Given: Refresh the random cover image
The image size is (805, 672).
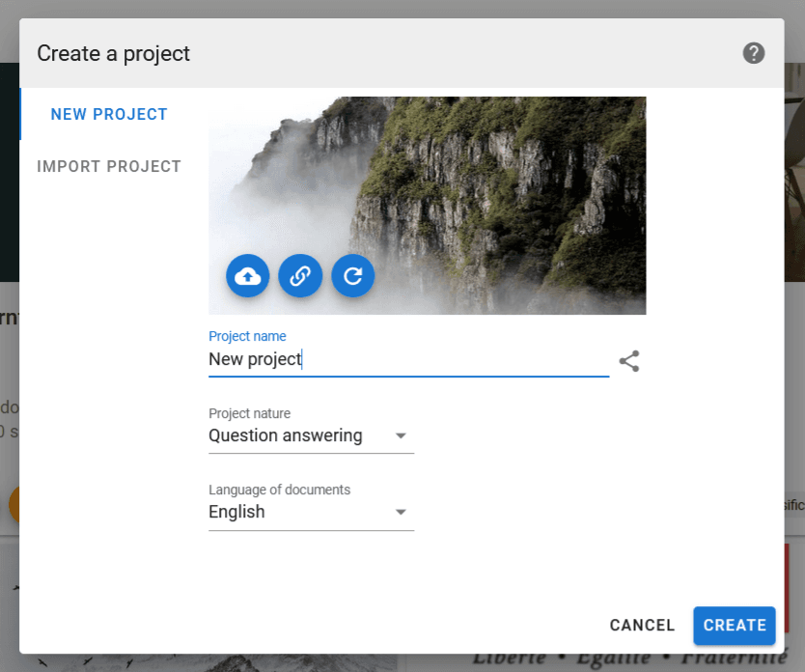Looking at the screenshot, I should (352, 276).
